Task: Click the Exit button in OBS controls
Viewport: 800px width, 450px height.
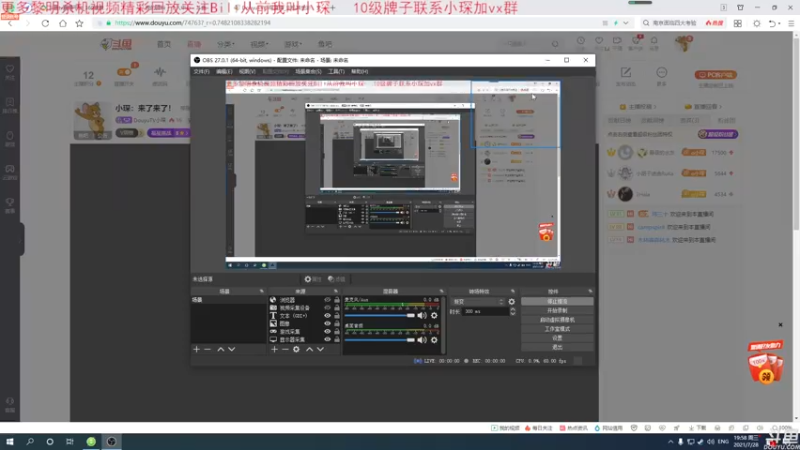Action: [x=557, y=347]
